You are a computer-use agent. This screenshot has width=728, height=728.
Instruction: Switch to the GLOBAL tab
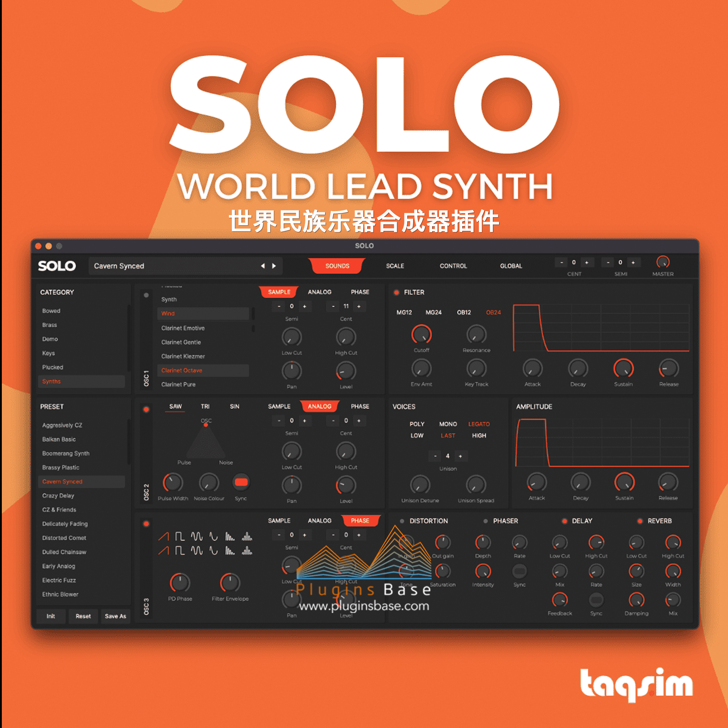(x=511, y=266)
